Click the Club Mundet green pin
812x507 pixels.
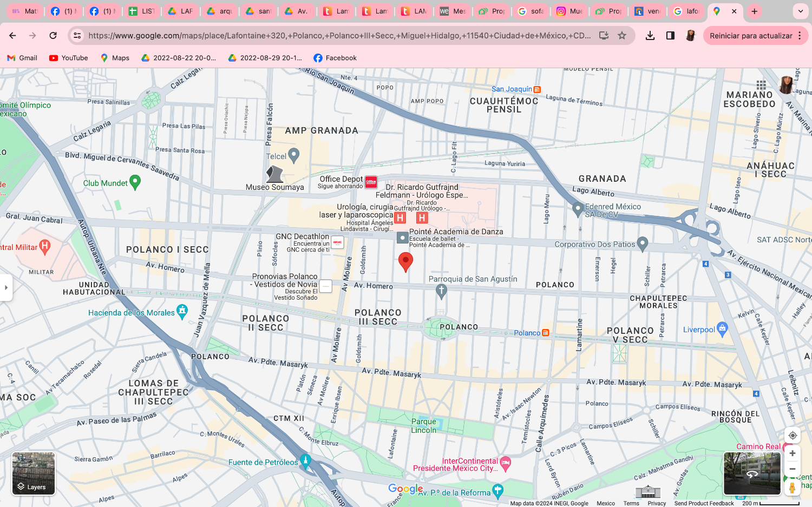click(x=135, y=182)
